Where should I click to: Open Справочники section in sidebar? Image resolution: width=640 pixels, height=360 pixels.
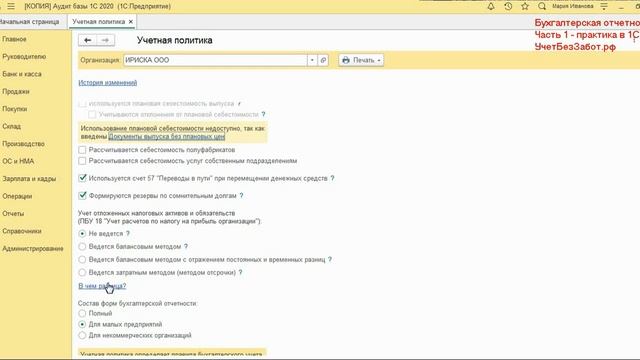point(22,231)
